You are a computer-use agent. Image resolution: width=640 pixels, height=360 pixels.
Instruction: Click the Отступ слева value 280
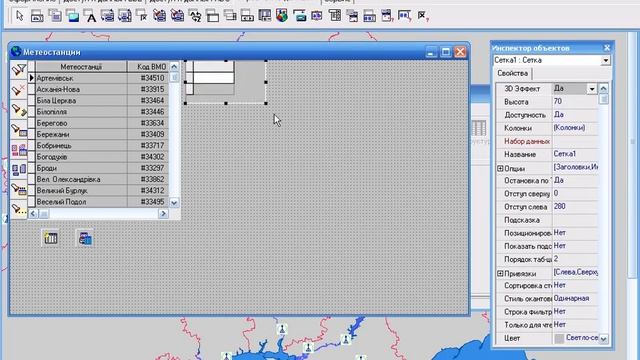pos(575,207)
